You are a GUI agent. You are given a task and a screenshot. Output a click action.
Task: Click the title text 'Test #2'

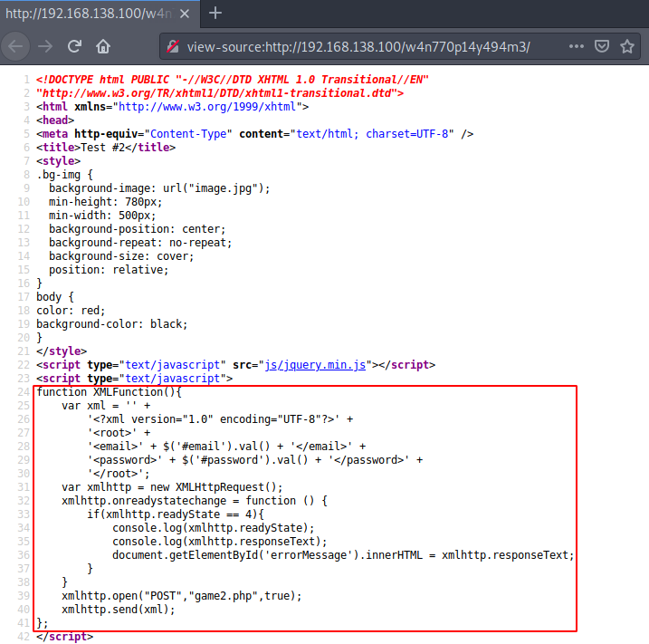(x=102, y=148)
